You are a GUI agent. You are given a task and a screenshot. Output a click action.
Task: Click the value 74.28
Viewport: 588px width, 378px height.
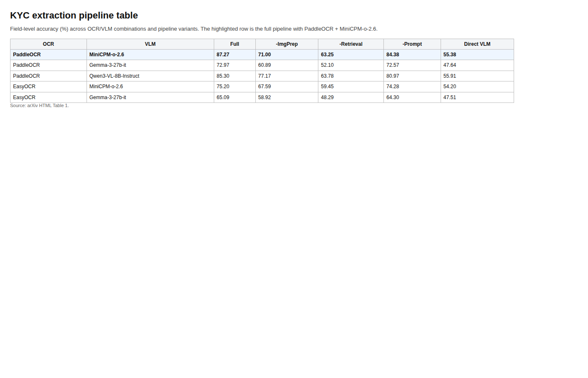(x=393, y=87)
